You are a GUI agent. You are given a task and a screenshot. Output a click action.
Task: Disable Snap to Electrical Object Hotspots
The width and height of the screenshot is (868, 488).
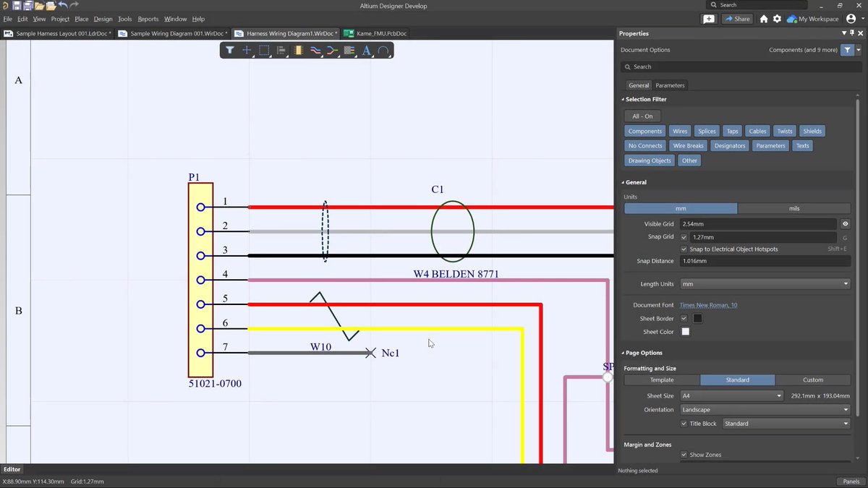point(684,249)
